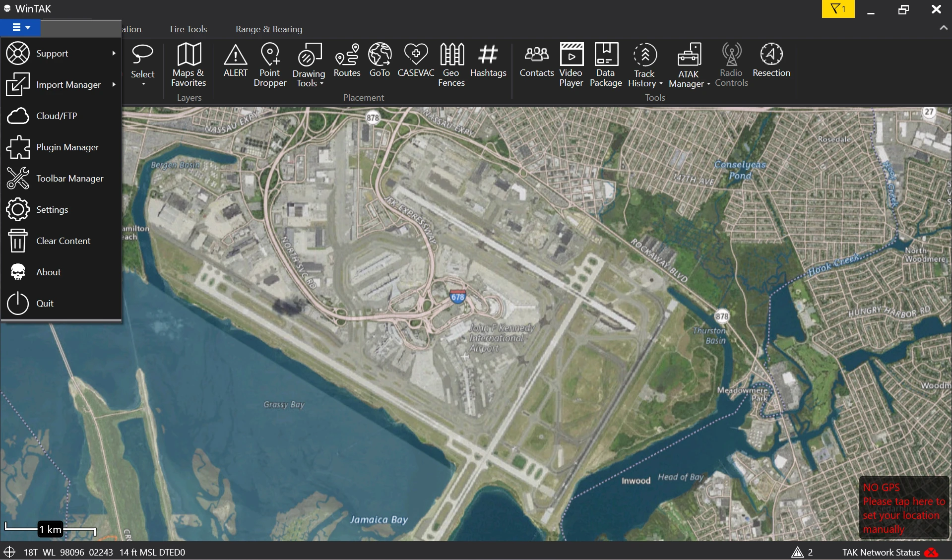Open the Resection tool
Image resolution: width=952 pixels, height=560 pixels.
pyautogui.click(x=771, y=61)
